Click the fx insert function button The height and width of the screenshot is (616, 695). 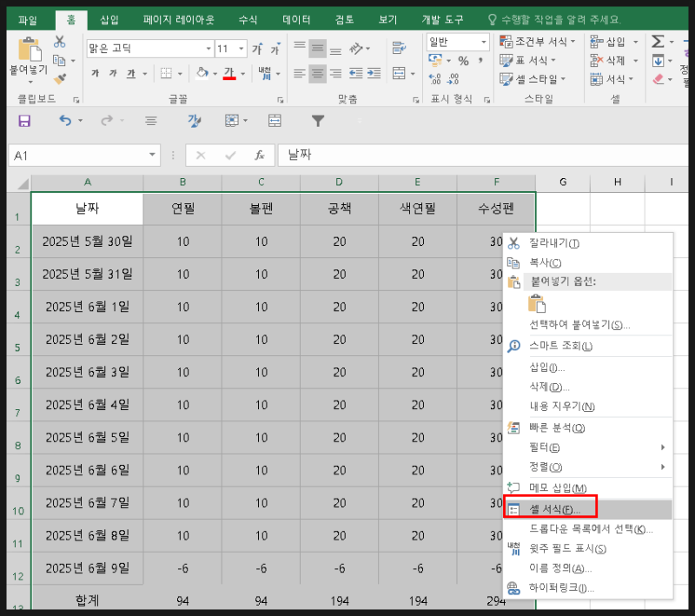[x=259, y=156]
